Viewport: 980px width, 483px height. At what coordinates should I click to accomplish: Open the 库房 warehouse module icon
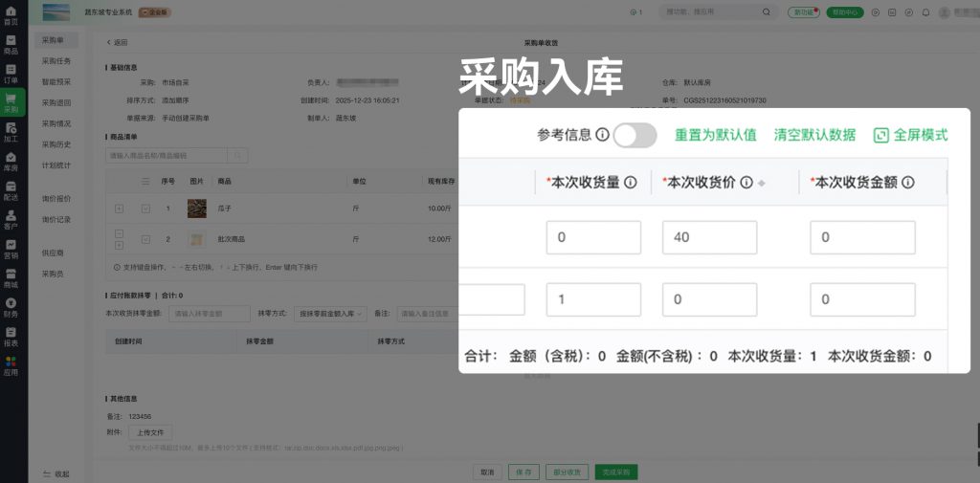(x=11, y=162)
